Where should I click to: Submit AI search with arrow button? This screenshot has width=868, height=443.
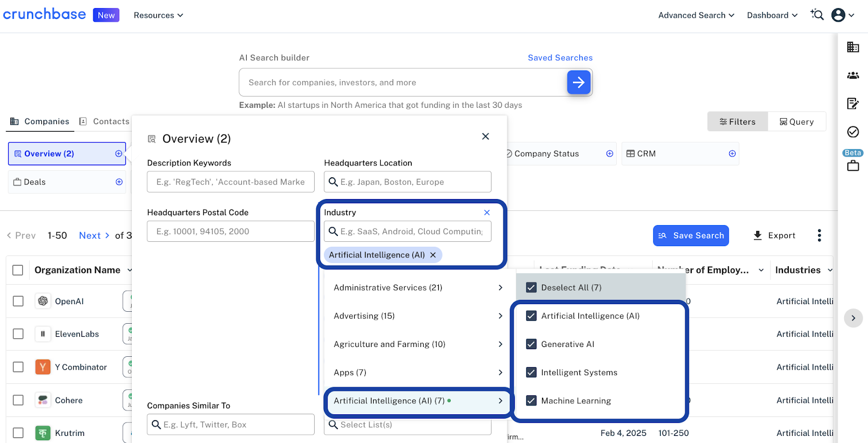pos(579,82)
